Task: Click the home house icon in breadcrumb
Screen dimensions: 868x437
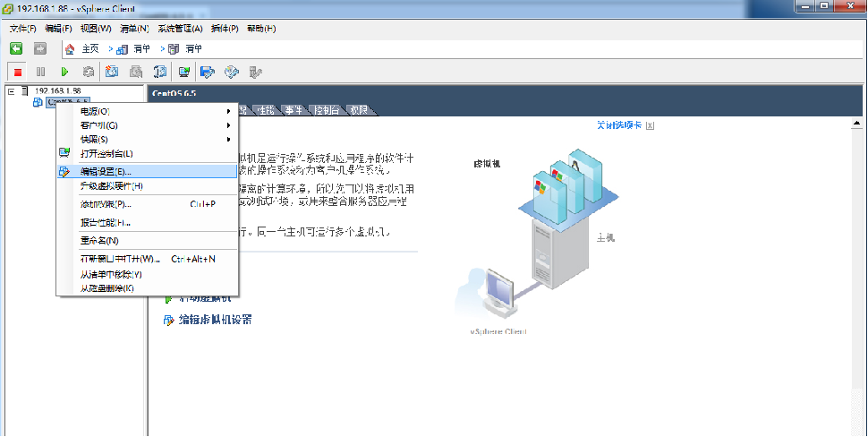Action: click(x=70, y=49)
